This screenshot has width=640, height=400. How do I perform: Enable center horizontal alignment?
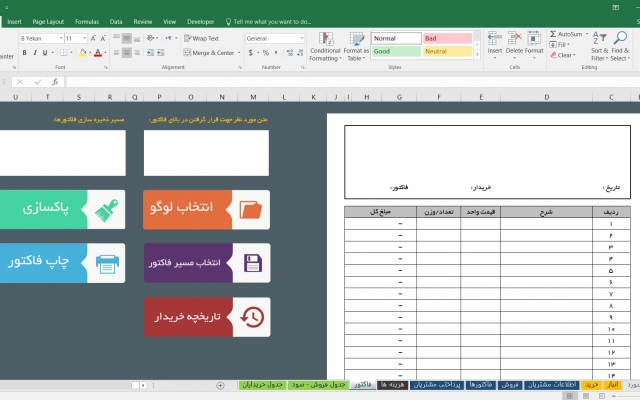coord(127,53)
